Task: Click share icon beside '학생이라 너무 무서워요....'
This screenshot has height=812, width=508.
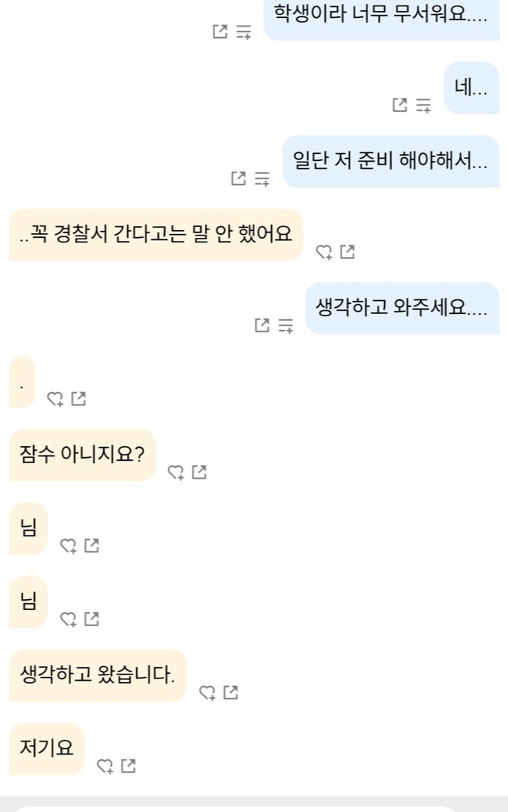Action: pos(220,32)
